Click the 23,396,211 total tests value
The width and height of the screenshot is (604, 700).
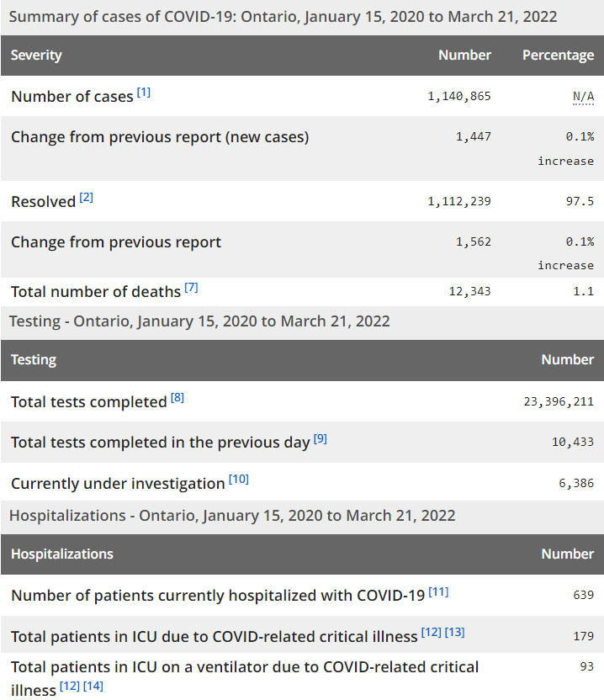[559, 402]
